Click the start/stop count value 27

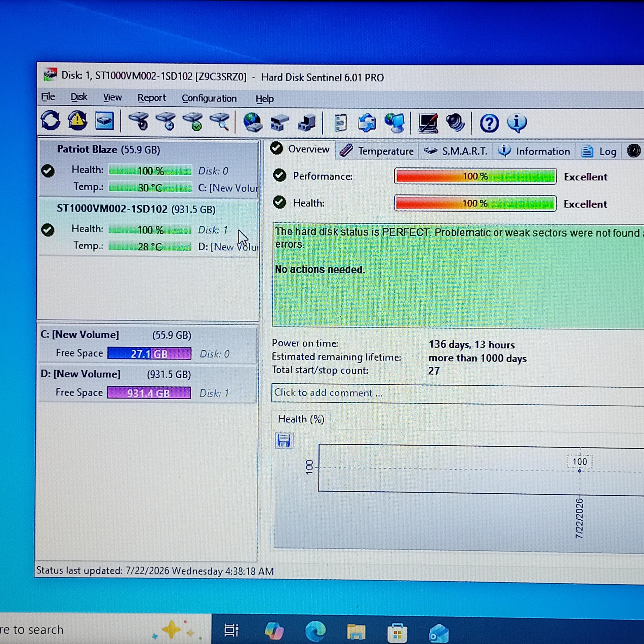tap(434, 371)
